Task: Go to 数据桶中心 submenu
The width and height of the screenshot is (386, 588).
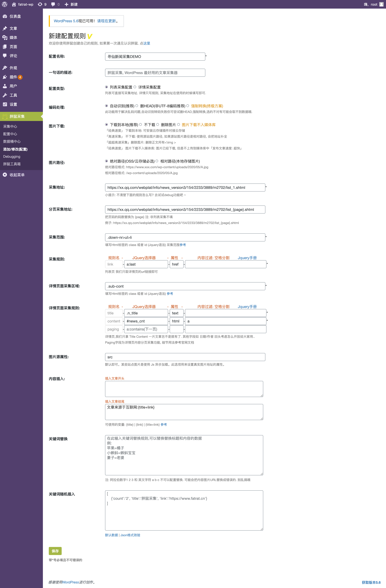Action: [12, 142]
